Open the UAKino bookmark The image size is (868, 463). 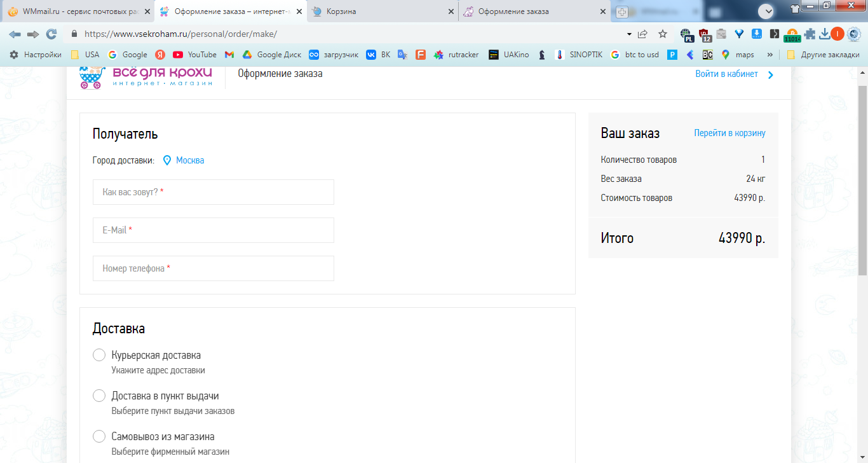tap(508, 55)
